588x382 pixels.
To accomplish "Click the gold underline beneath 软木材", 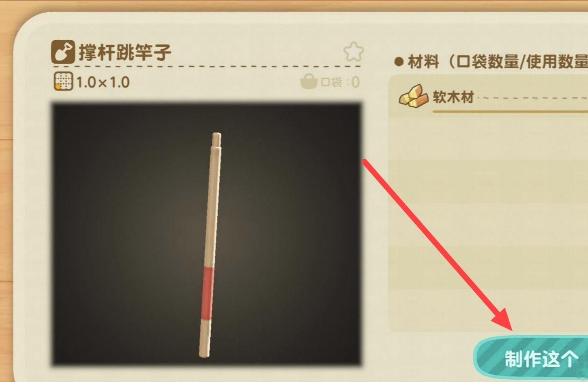I will [510, 112].
